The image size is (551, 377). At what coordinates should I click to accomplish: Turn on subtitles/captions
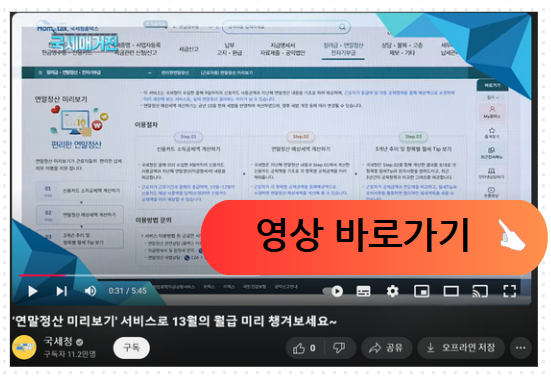(x=363, y=291)
